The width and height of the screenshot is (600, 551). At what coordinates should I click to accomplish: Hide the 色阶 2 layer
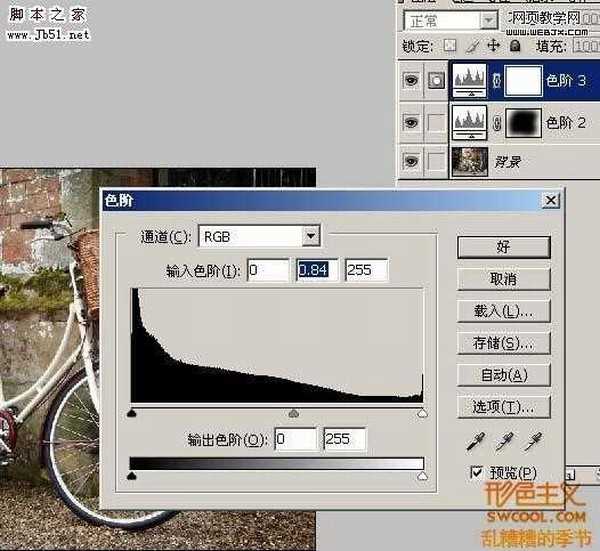click(x=411, y=122)
